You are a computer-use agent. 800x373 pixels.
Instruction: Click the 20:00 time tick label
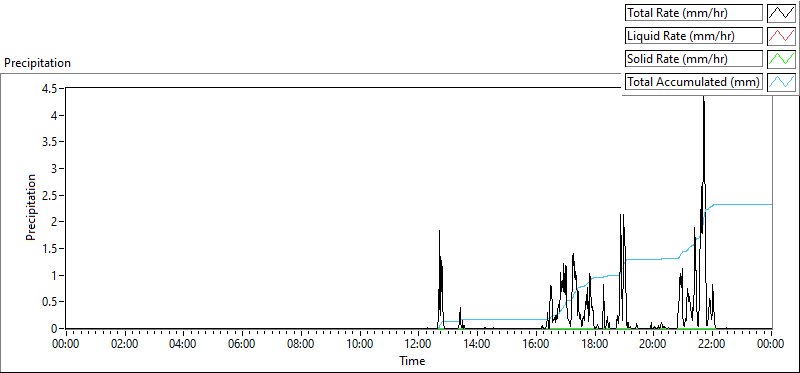click(x=654, y=344)
